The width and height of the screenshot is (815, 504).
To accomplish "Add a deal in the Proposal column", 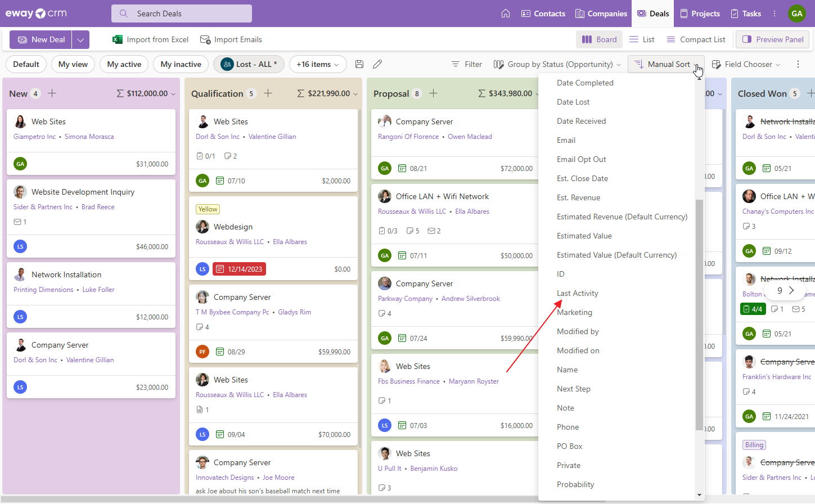I will [433, 93].
